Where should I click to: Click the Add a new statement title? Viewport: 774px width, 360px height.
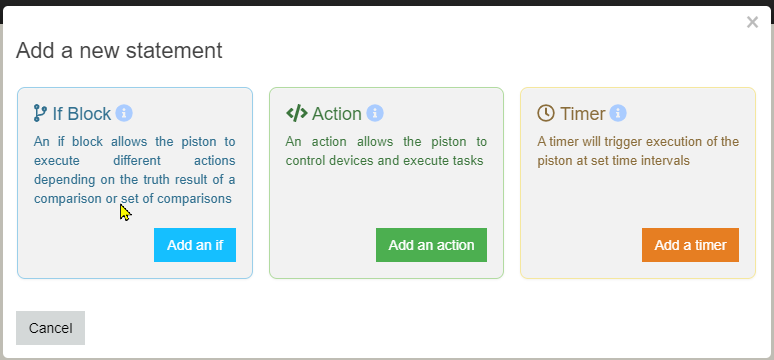tap(119, 50)
